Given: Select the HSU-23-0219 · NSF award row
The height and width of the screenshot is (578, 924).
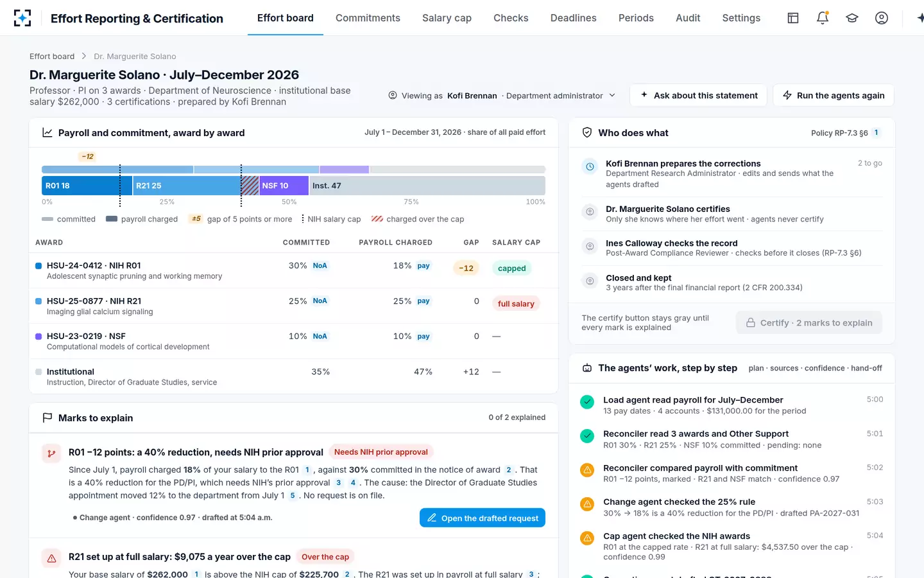Looking at the screenshot, I should (x=293, y=341).
